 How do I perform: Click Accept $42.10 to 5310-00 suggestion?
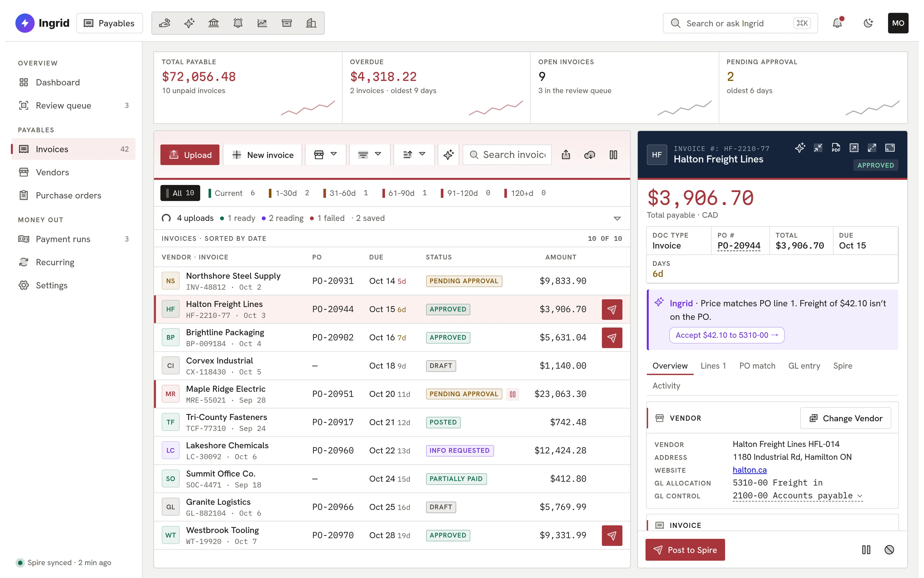727,335
